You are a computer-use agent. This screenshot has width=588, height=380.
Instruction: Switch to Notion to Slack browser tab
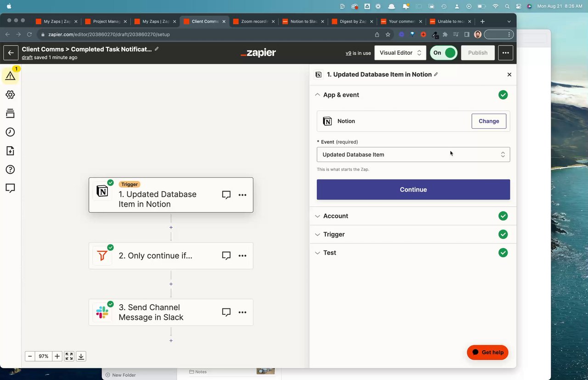[303, 21]
